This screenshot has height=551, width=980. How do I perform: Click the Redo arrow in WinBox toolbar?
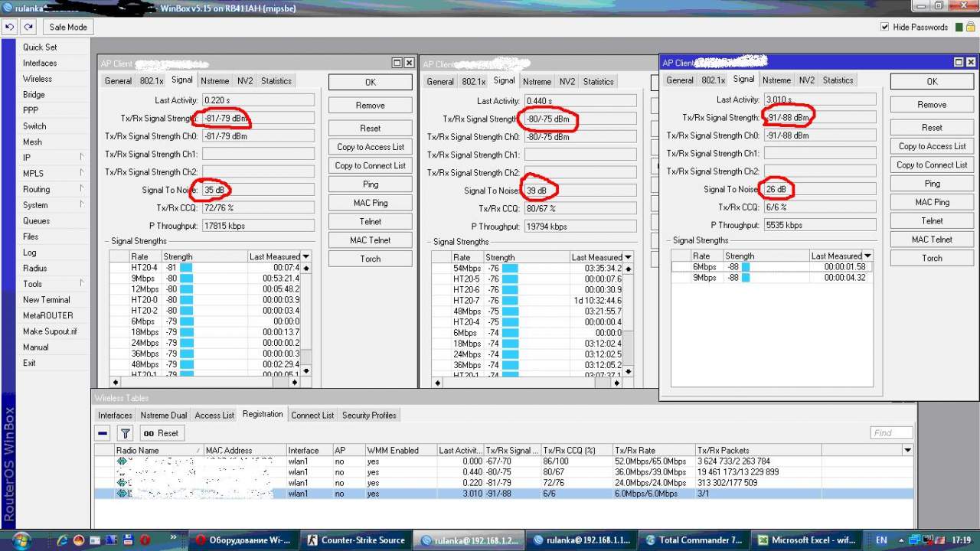(28, 27)
